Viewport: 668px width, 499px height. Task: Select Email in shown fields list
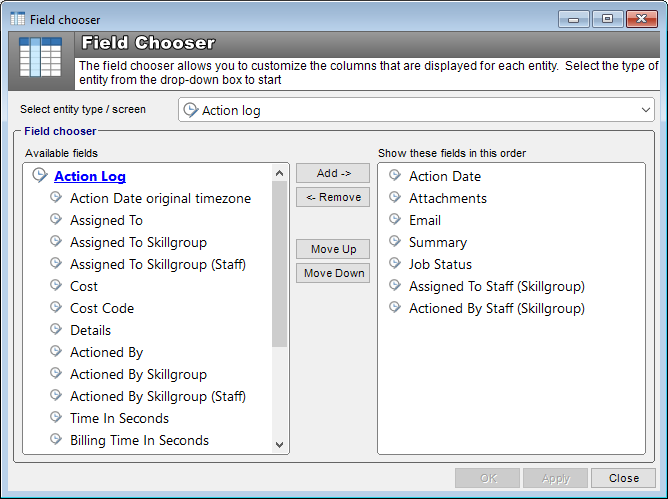[x=425, y=220]
